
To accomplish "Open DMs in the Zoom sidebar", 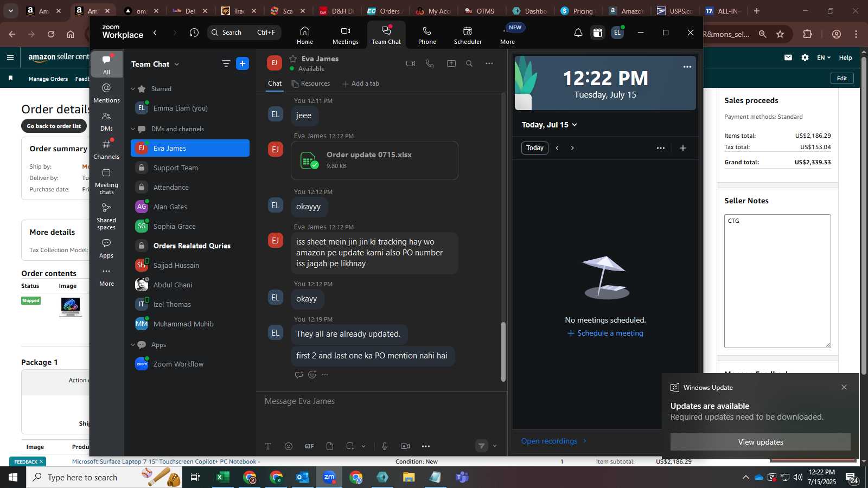I will pos(106,121).
